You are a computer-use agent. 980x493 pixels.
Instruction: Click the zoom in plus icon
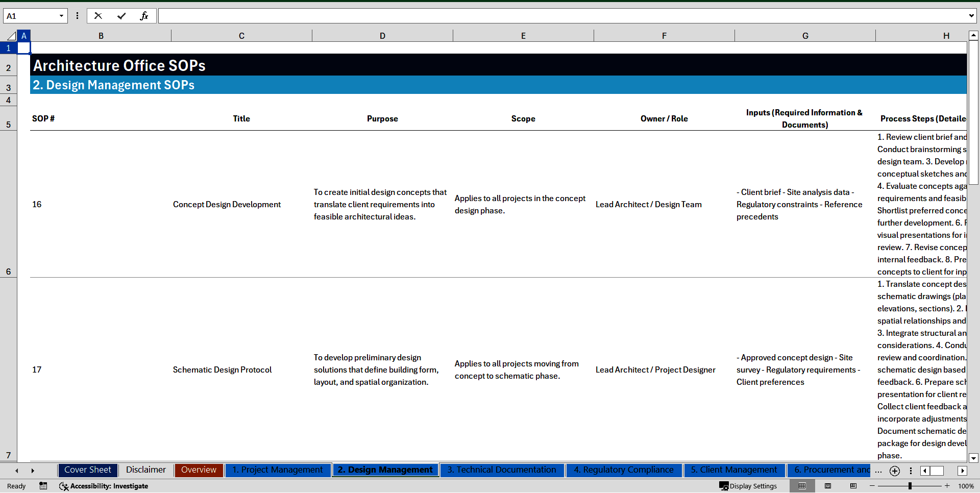[947, 486]
